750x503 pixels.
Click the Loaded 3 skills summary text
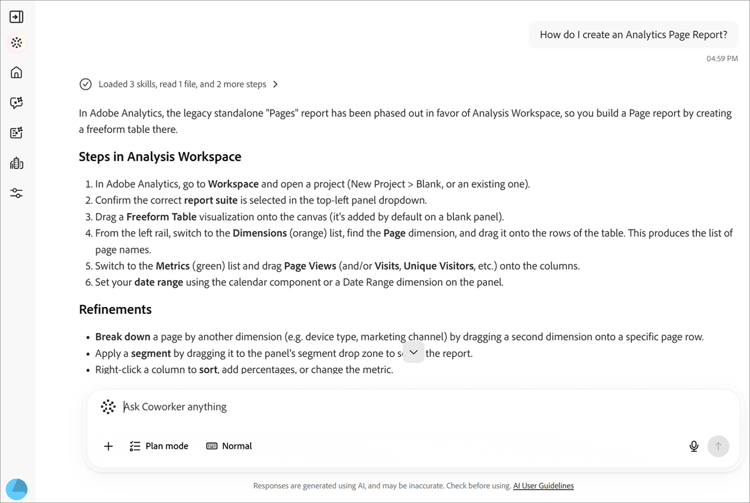[x=182, y=84]
